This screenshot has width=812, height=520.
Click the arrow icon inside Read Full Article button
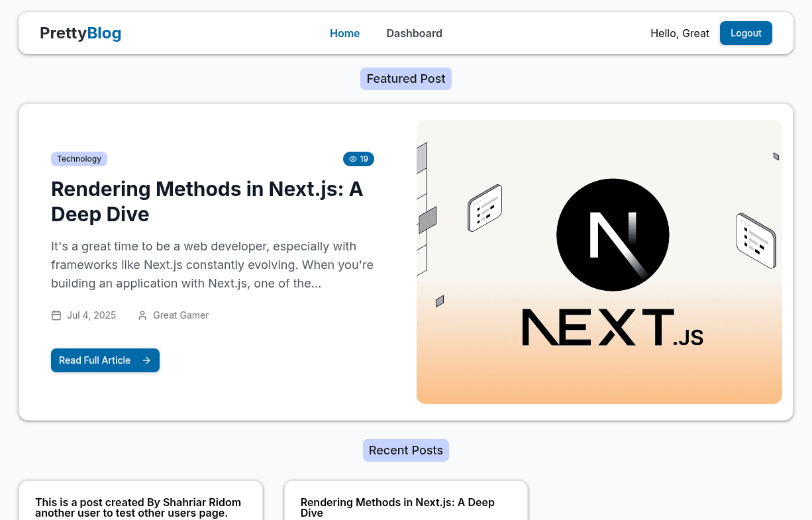coord(146,360)
